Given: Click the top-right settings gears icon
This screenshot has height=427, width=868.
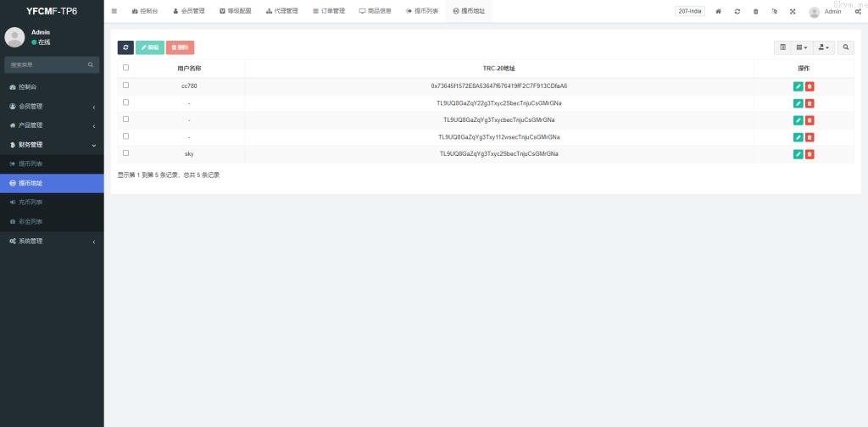Looking at the screenshot, I should 858,11.
